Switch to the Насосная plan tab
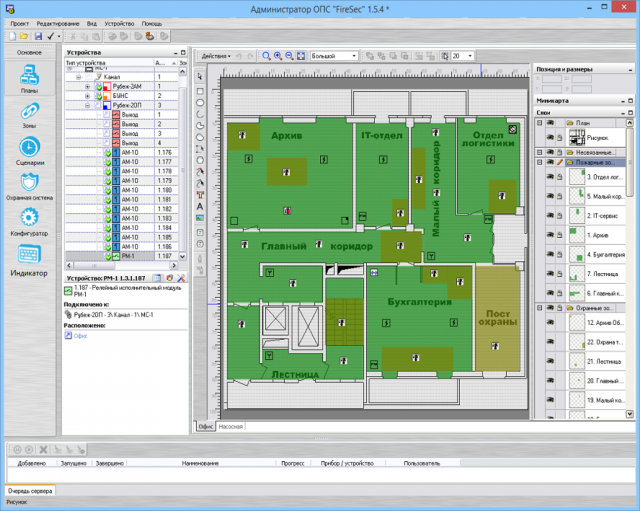640x511 pixels. pos(231,427)
